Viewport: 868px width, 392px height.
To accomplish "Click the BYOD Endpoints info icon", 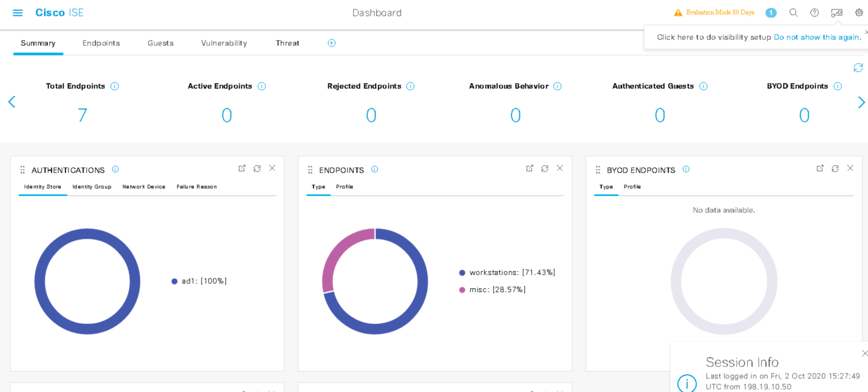I will point(686,170).
